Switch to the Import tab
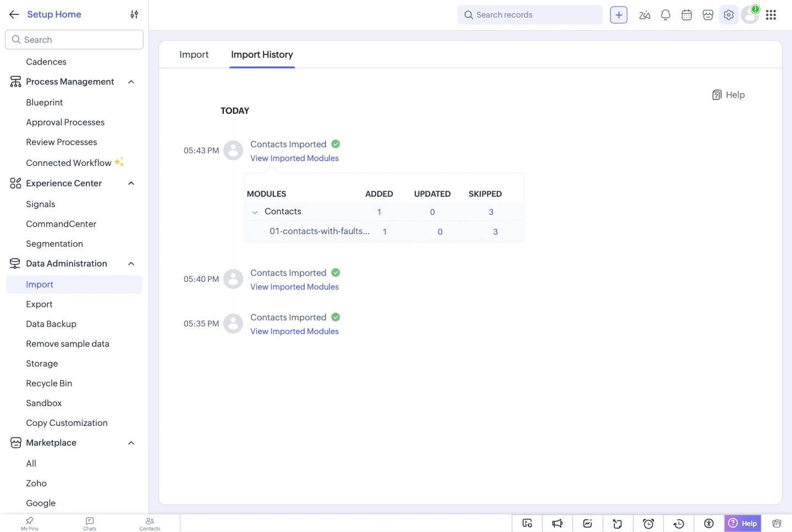The image size is (792, 532). click(194, 54)
